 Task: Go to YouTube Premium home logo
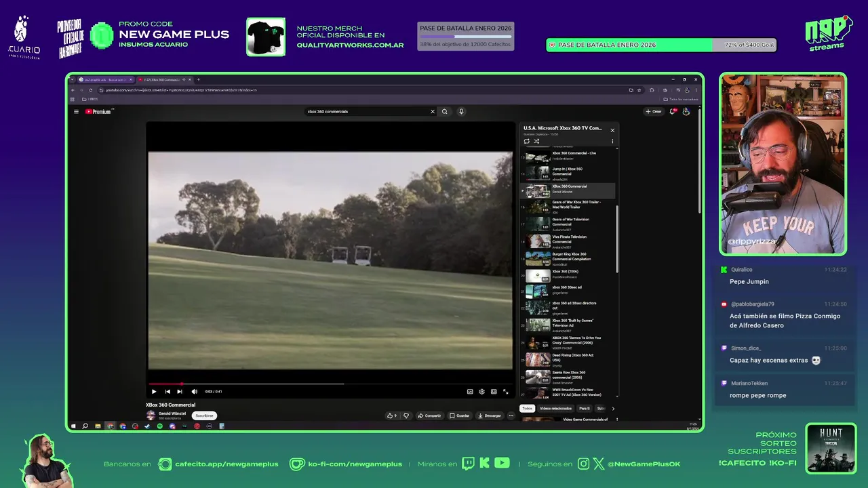[98, 111]
